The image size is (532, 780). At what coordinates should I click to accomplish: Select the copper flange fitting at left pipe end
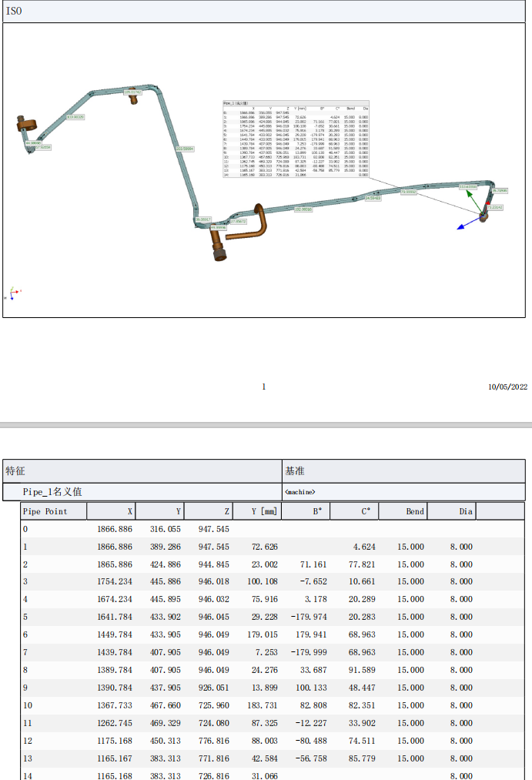(x=27, y=123)
